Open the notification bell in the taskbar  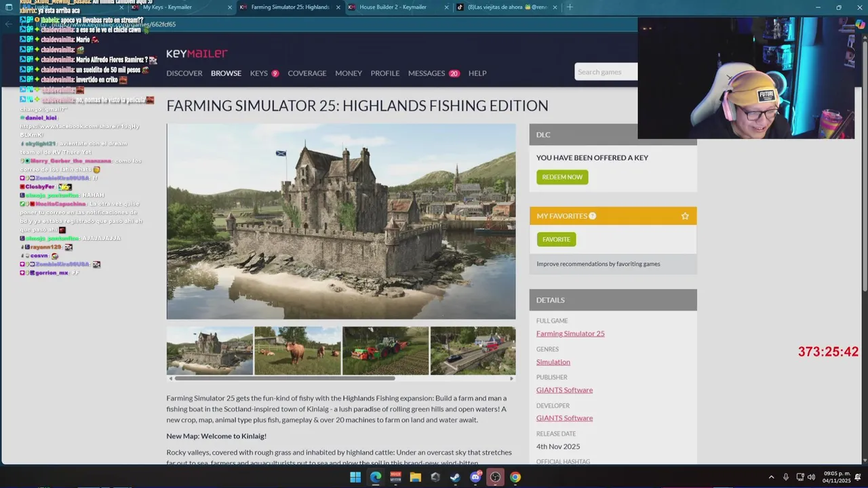(858, 477)
